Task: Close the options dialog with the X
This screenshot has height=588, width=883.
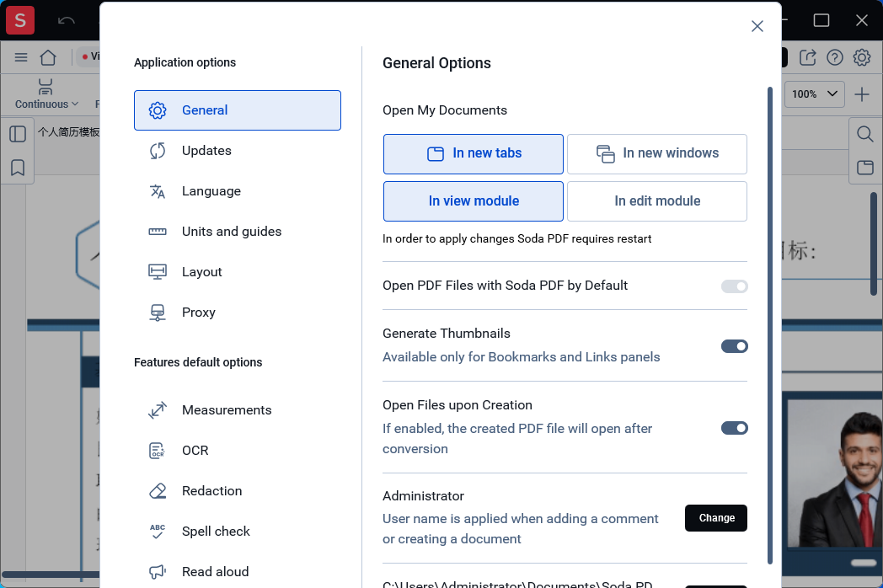Action: 757,26
